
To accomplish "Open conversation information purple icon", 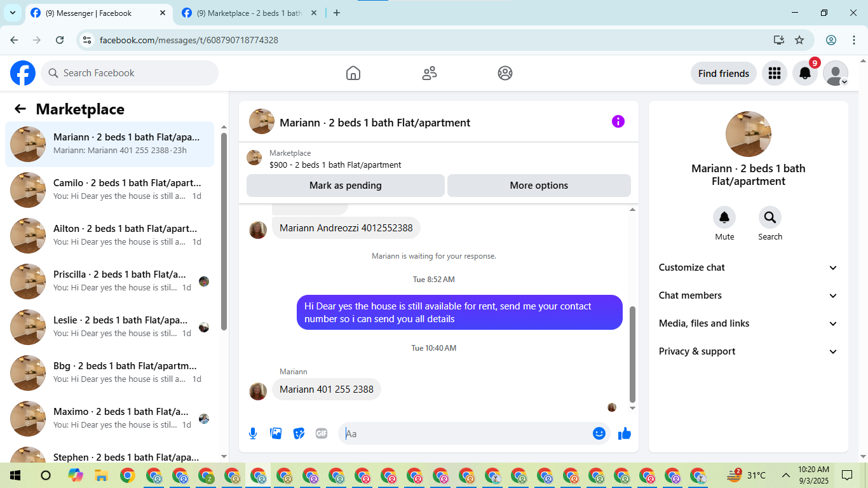I will point(618,121).
